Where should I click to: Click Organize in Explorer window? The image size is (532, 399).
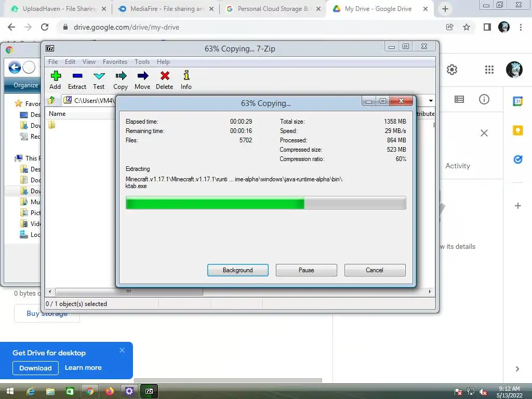25,85
